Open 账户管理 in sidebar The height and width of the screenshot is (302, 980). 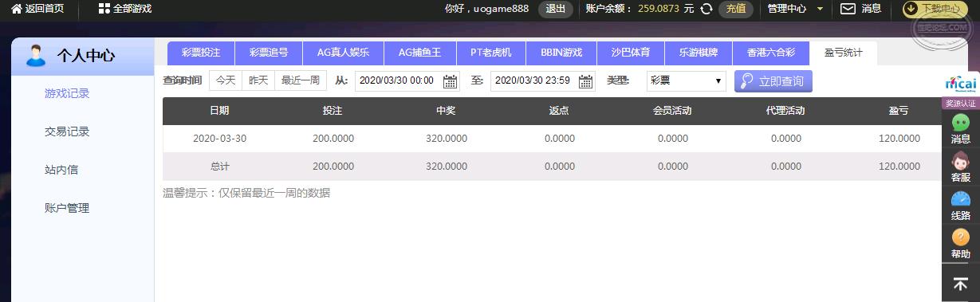click(67, 208)
